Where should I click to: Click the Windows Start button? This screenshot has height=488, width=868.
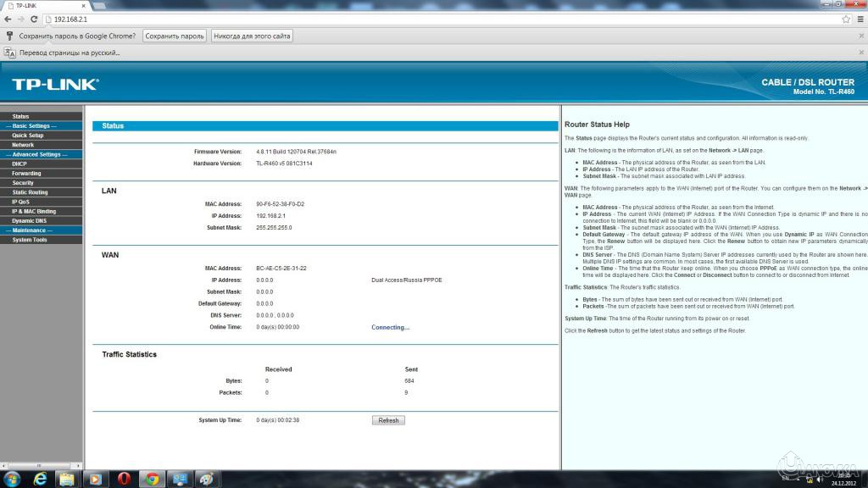click(12, 480)
